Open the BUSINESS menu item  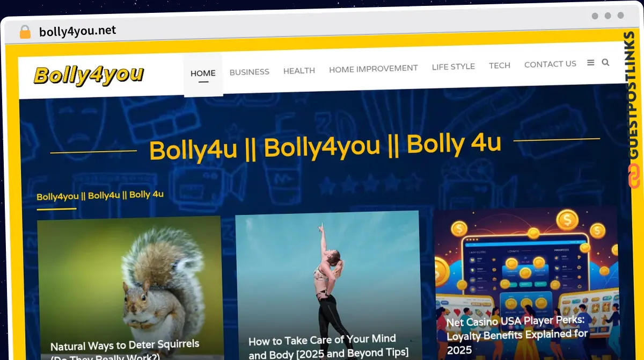[250, 71]
